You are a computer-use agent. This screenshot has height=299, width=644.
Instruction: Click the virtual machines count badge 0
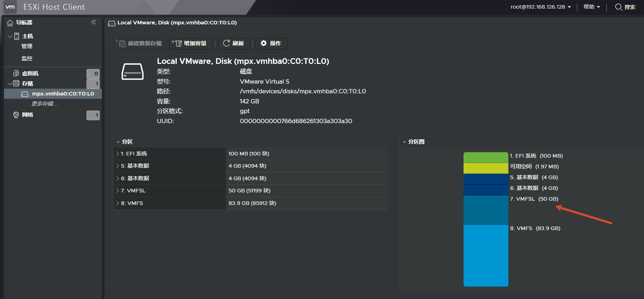pos(93,74)
